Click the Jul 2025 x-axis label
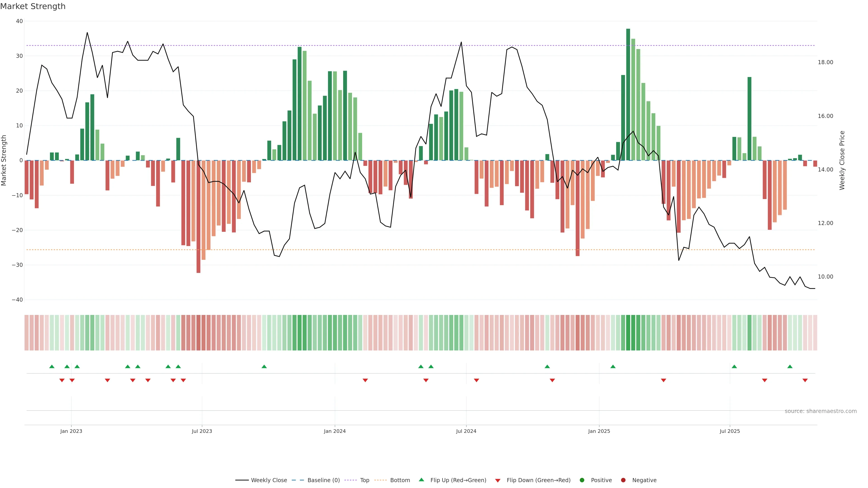The image size is (868, 488). click(729, 431)
